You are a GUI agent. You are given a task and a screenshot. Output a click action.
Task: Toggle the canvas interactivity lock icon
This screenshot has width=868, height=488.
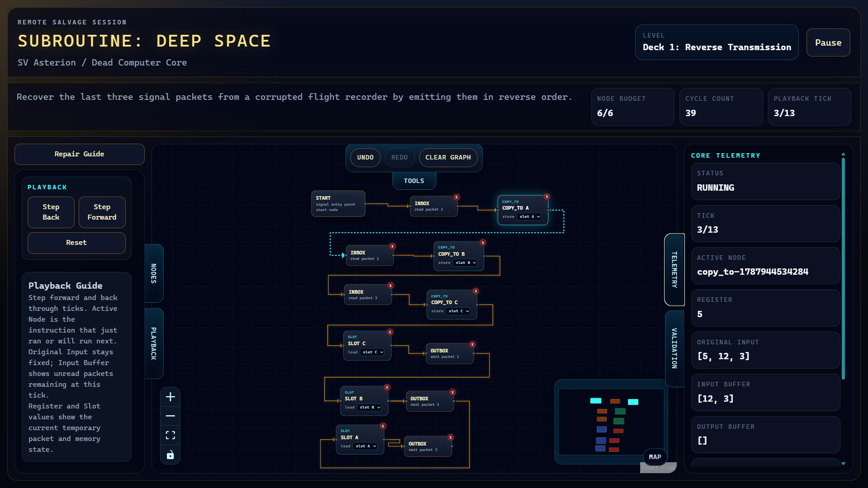[x=170, y=455]
